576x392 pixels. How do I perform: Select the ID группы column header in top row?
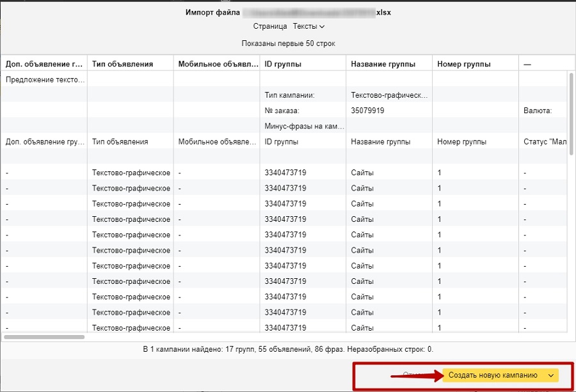(283, 64)
